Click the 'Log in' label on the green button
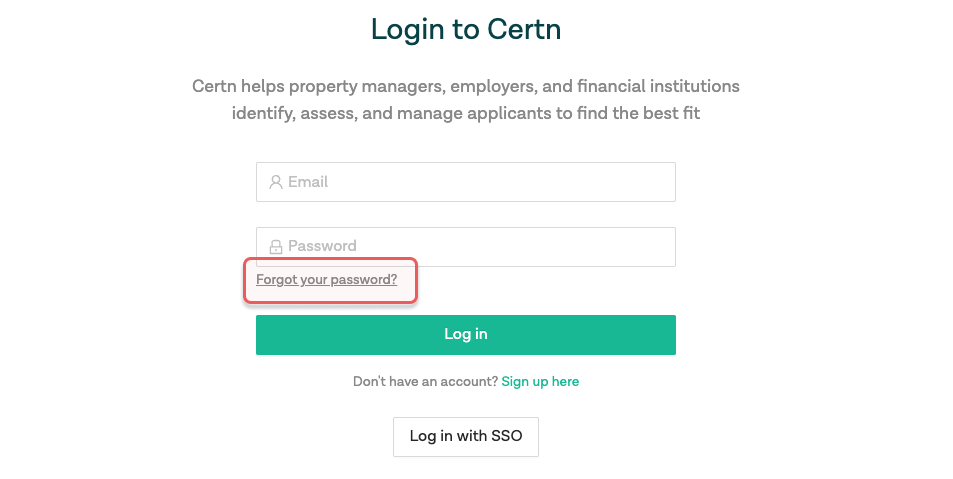The image size is (953, 479). 466,334
